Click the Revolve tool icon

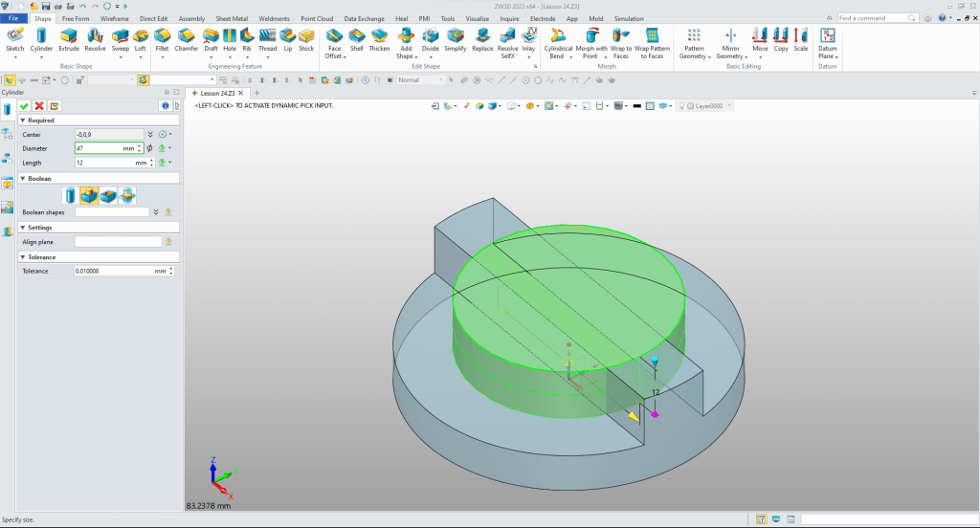click(x=95, y=36)
